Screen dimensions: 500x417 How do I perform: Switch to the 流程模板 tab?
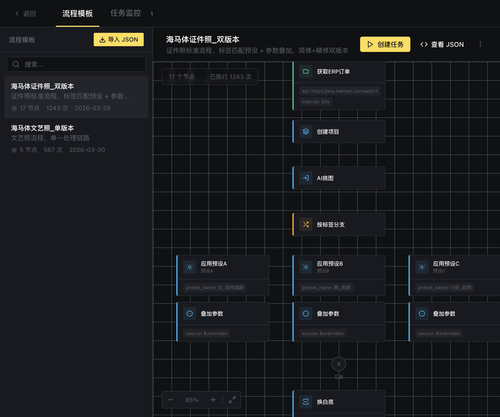tap(77, 14)
